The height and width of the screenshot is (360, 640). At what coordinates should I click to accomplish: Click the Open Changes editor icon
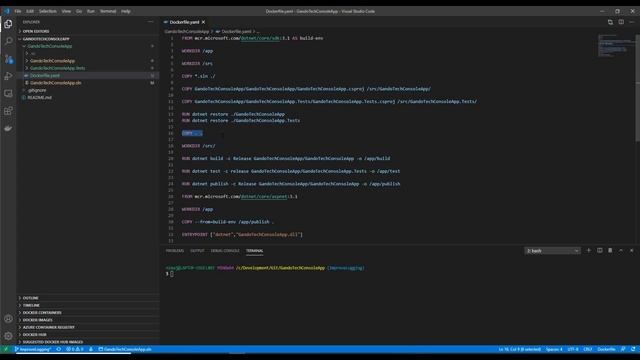(610, 22)
